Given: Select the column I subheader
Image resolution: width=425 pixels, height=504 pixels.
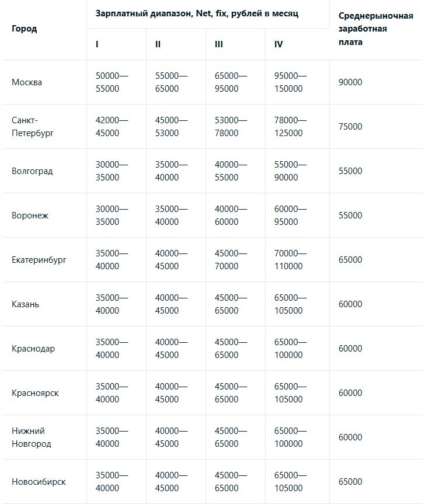Looking at the screenshot, I should 97,44.
